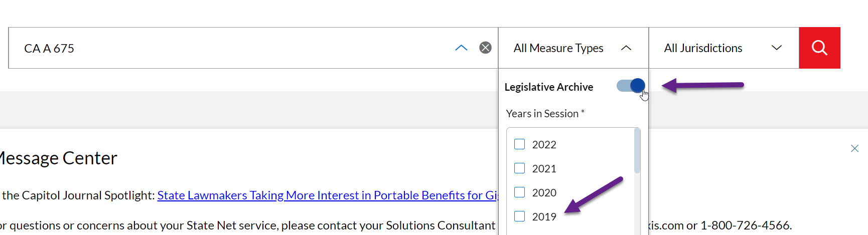Collapse the search box suggestions chevron
The height and width of the screenshot is (235, 868).
[461, 48]
